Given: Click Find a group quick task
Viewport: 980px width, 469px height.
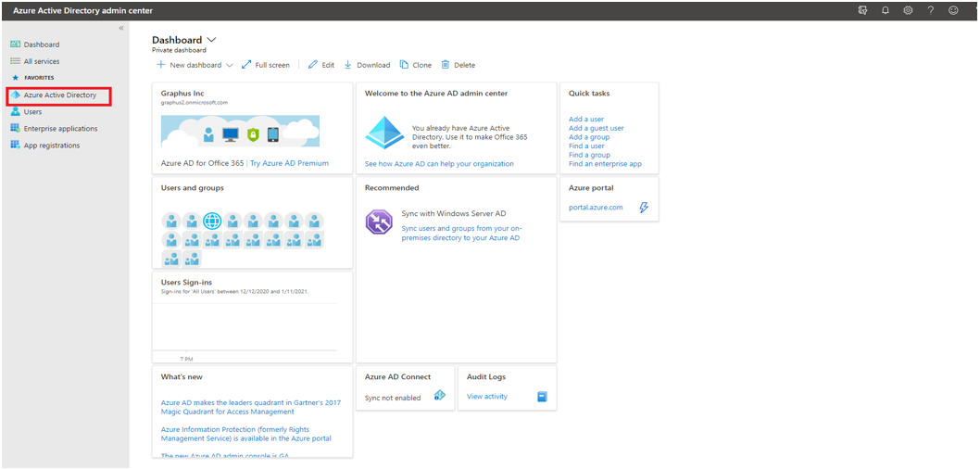Looking at the screenshot, I should point(589,155).
